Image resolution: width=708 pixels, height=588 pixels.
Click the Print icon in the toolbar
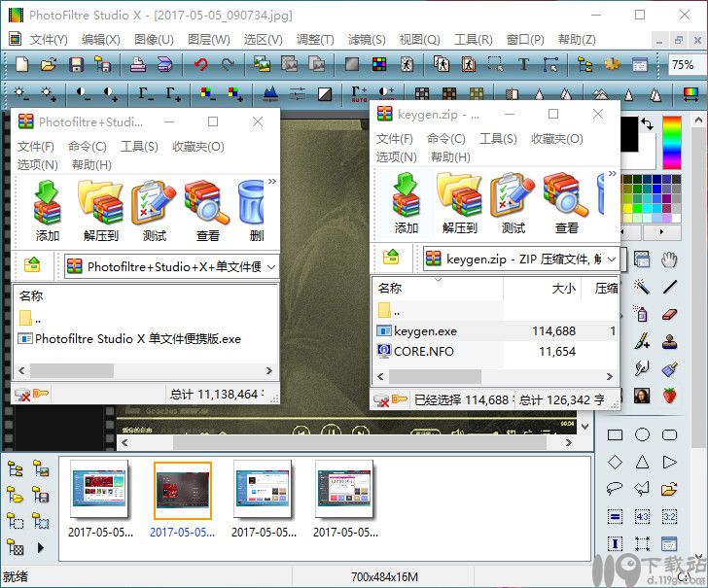[138, 64]
